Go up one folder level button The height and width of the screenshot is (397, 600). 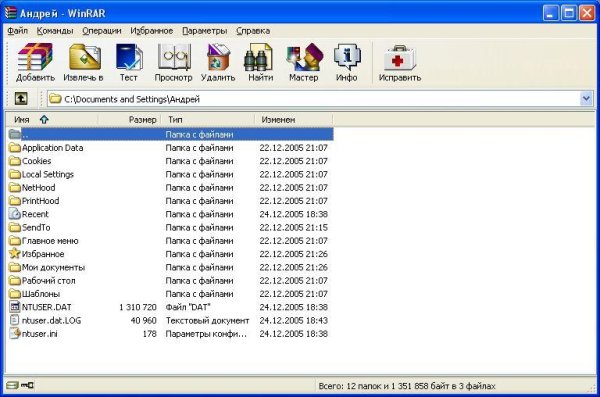click(21, 99)
